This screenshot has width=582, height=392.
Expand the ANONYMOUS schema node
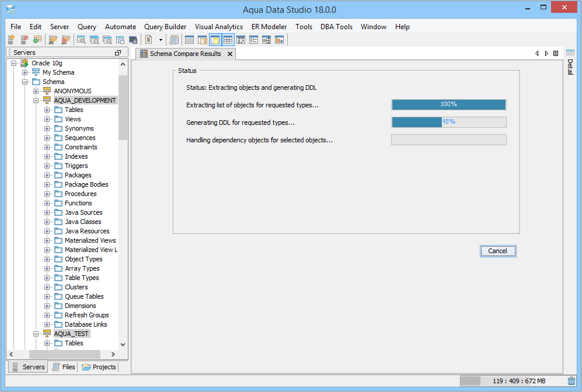point(36,91)
